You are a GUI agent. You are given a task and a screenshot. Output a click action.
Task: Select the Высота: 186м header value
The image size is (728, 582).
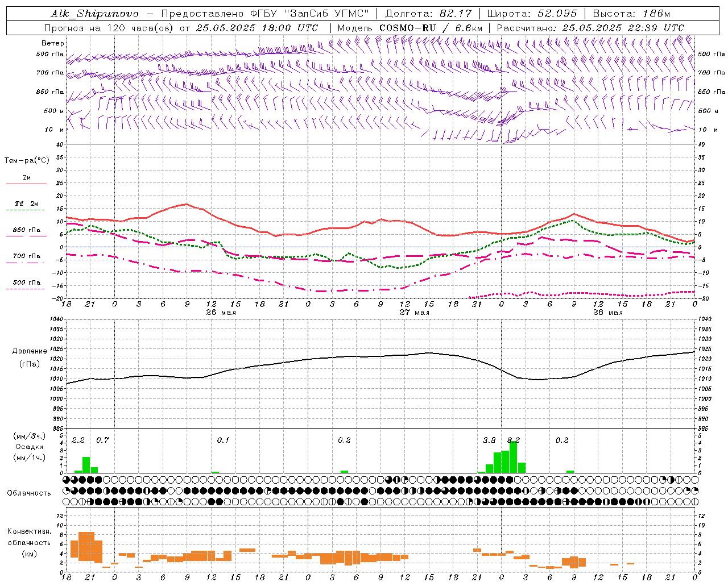pos(631,14)
